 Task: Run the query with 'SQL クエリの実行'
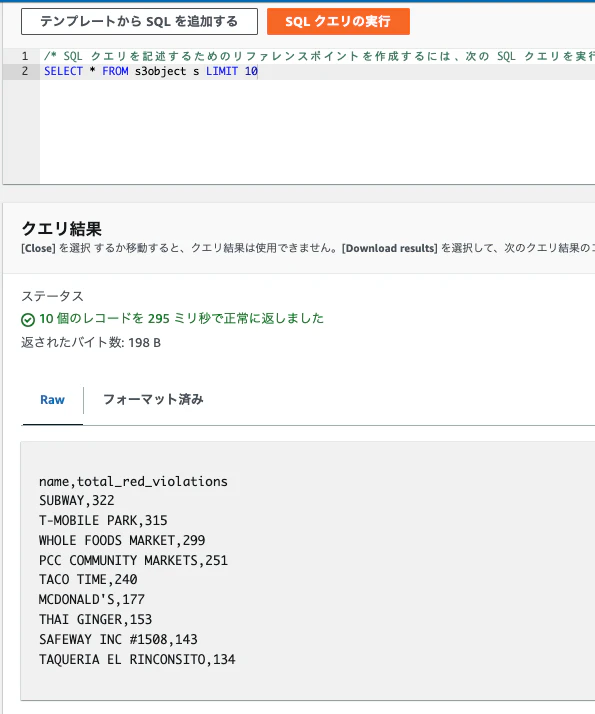(338, 21)
